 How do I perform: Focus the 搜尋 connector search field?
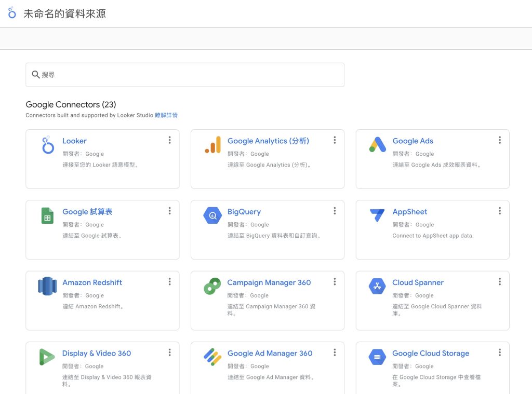(185, 75)
